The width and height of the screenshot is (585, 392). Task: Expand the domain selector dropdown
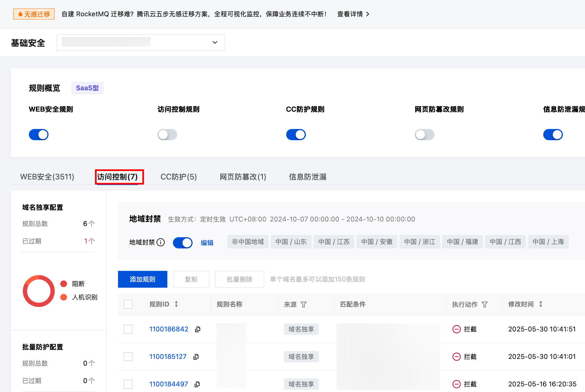(x=141, y=43)
